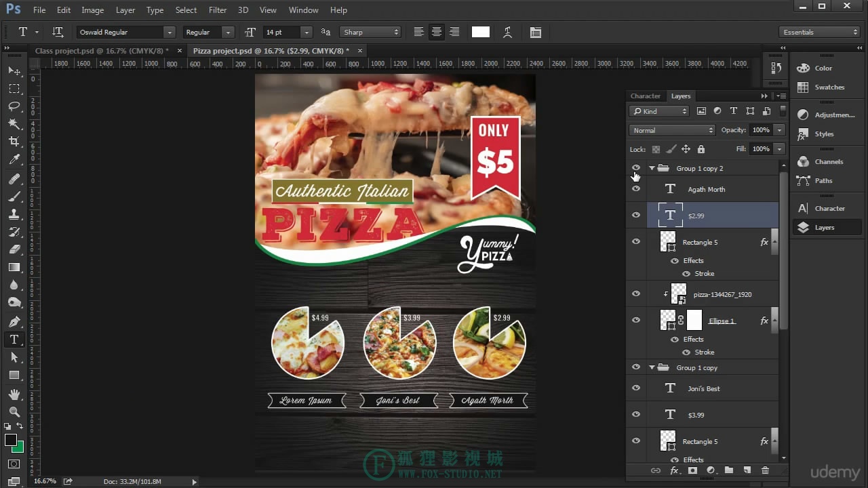Collapse the Group 1 copy folder

(x=652, y=367)
